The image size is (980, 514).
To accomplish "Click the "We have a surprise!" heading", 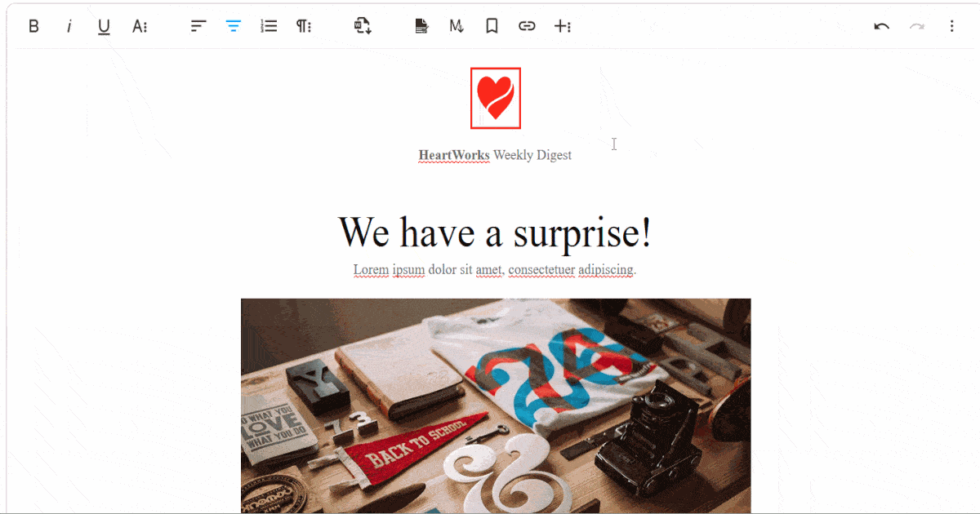I will (495, 232).
